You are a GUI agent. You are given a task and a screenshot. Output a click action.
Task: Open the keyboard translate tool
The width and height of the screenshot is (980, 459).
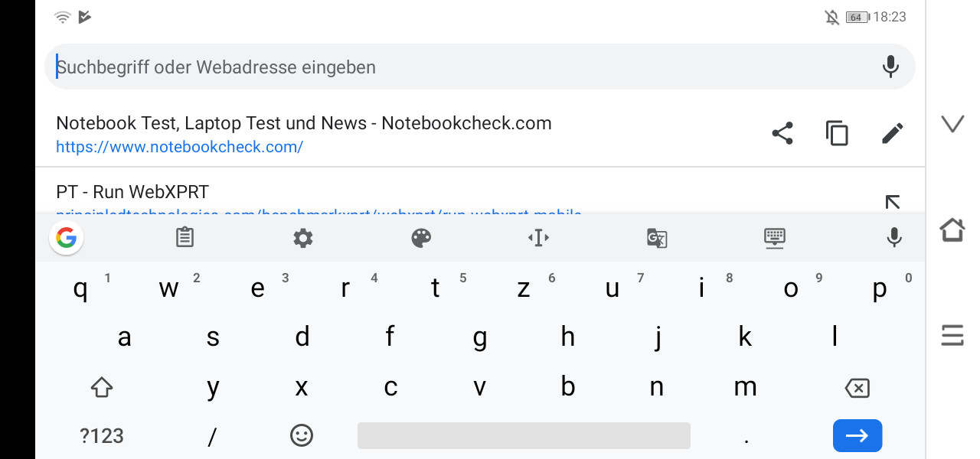pyautogui.click(x=657, y=238)
